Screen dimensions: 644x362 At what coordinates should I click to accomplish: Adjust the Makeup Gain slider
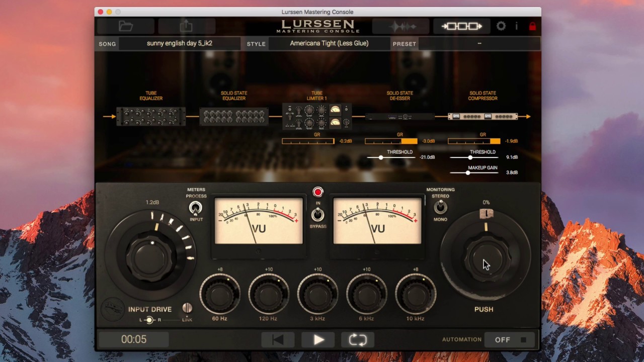468,172
